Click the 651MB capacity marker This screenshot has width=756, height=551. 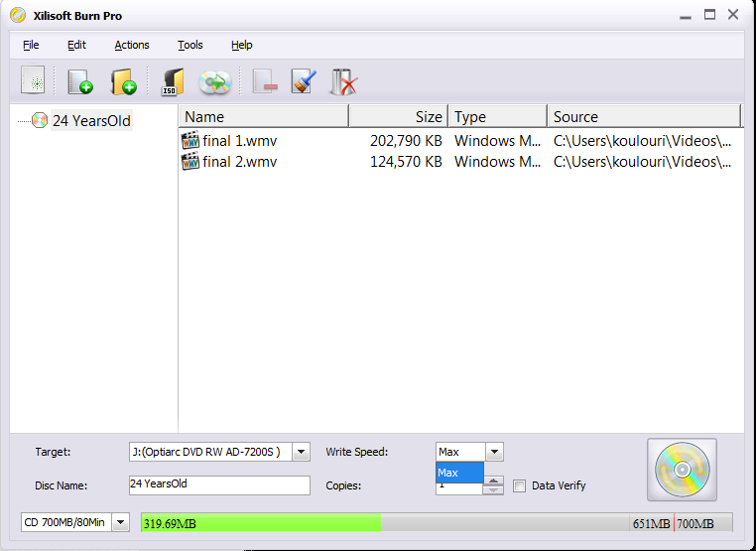(x=651, y=523)
